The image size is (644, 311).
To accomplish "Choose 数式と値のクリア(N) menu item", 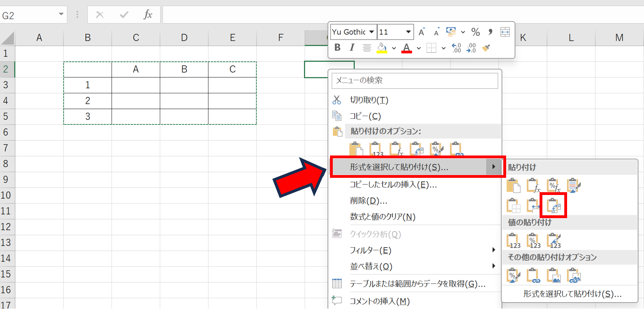I will (414, 217).
